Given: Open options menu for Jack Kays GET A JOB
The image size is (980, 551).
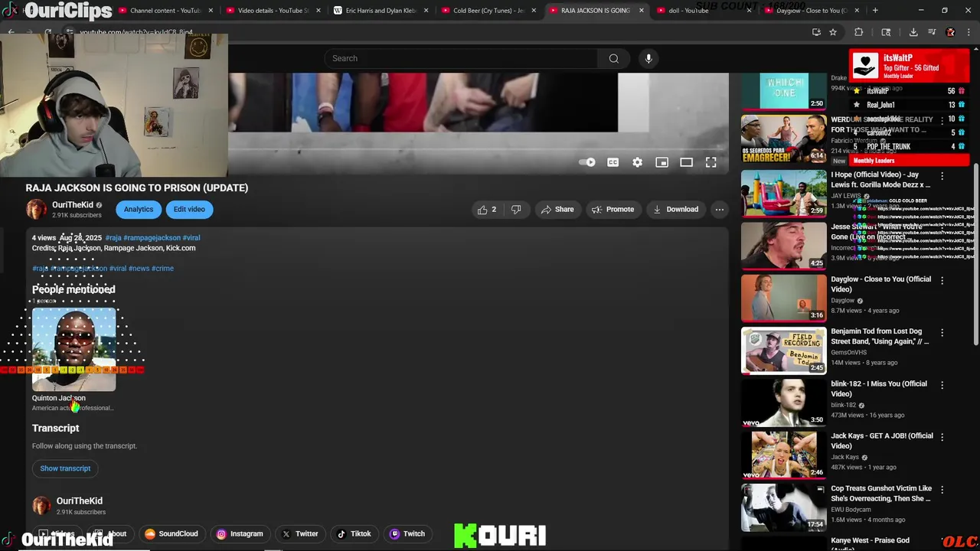Looking at the screenshot, I should point(942,437).
